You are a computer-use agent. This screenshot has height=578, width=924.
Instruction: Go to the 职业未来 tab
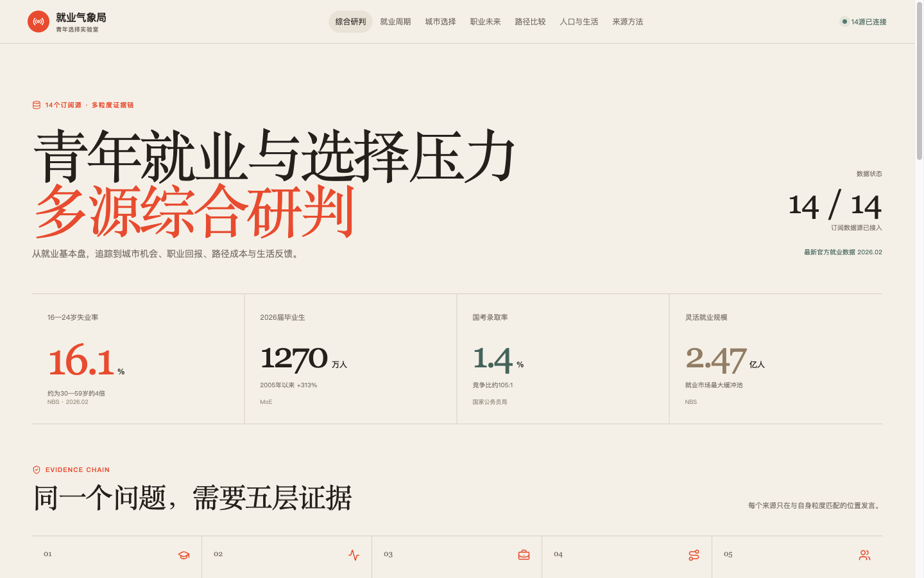[x=485, y=21]
